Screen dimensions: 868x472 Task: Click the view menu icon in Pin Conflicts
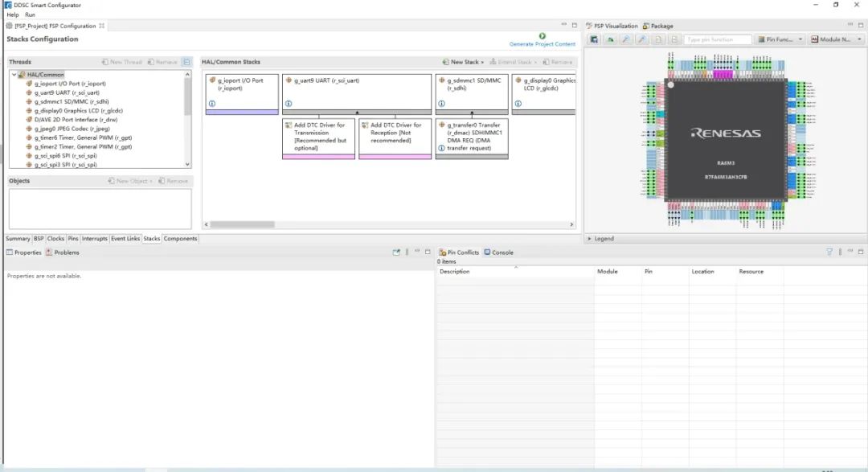click(840, 252)
